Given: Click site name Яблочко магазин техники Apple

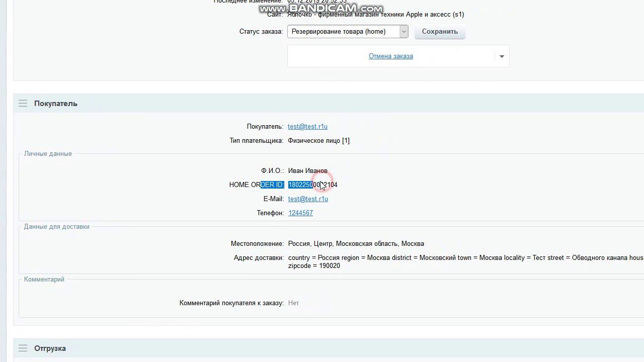Looking at the screenshot, I should pos(376,14).
